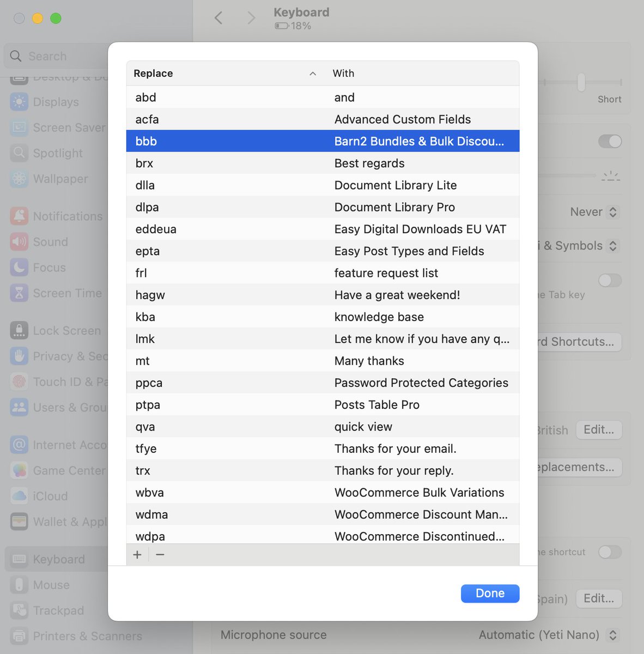This screenshot has width=644, height=654.
Task: Toggle the Tab key navigation switch
Action: (x=610, y=280)
